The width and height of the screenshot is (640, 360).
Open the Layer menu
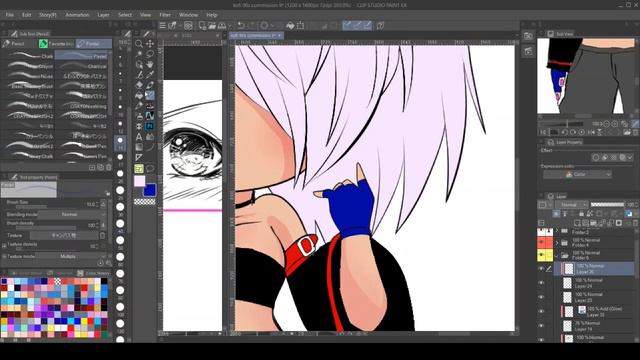(x=103, y=15)
